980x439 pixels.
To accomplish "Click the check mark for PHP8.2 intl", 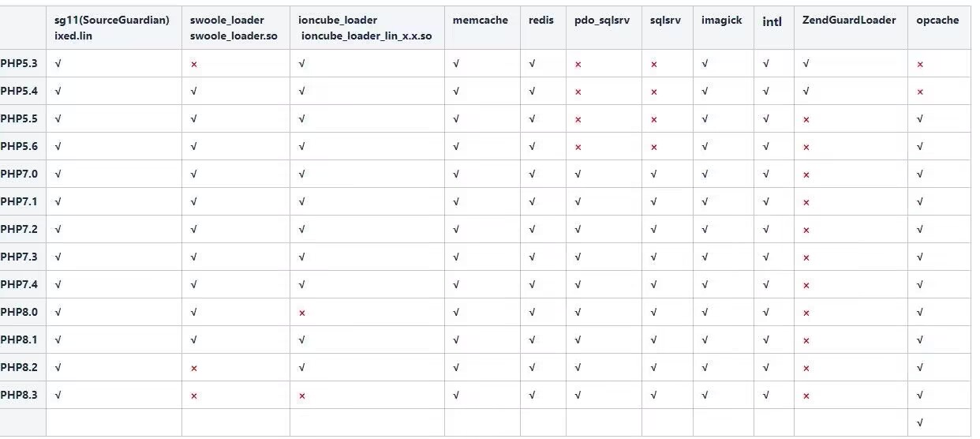I will pyautogui.click(x=765, y=367).
